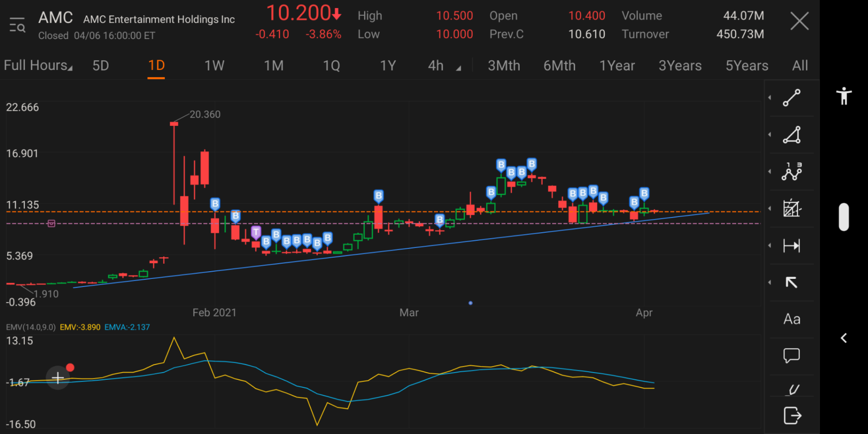Switch to the 1Q chart tab

point(331,66)
